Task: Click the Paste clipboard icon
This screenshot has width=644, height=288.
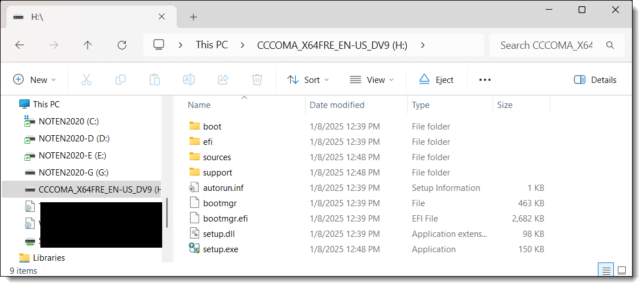Action: coord(155,80)
